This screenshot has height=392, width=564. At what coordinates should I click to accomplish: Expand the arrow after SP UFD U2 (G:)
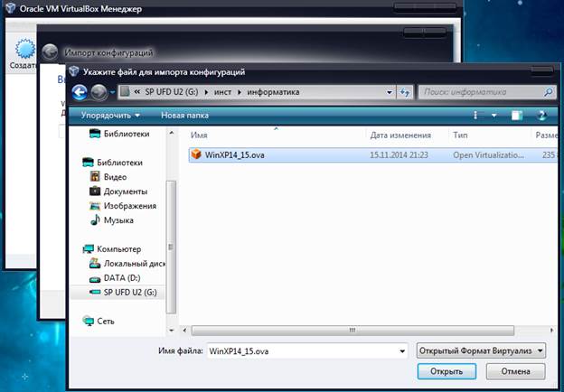[206, 92]
